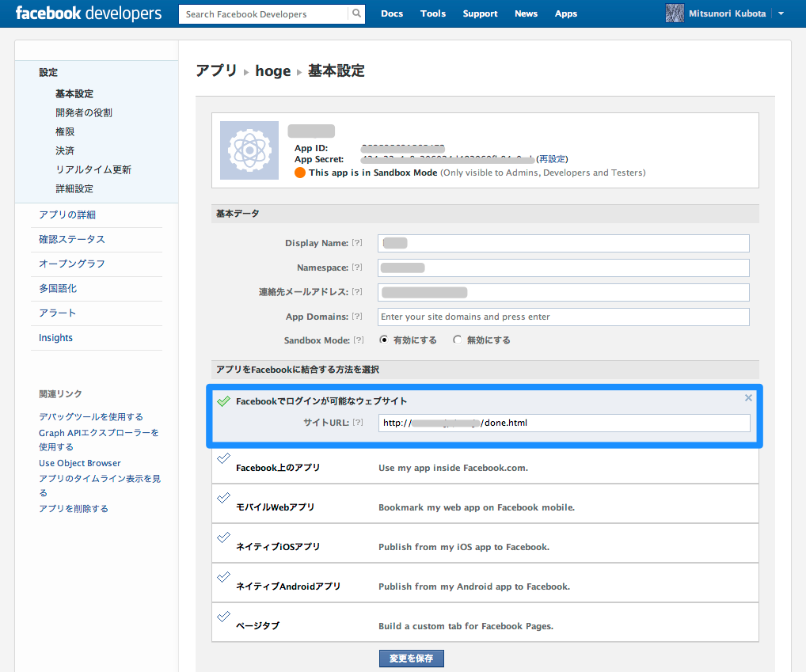Click the 再設定 link for App Secret

click(552, 160)
